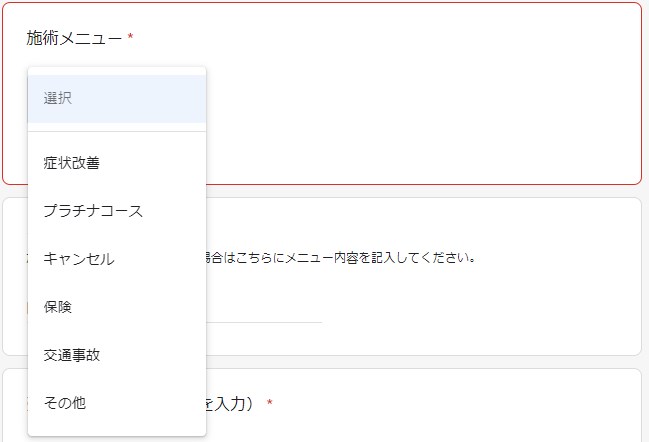Select 交通事故 from the list

pyautogui.click(x=71, y=355)
